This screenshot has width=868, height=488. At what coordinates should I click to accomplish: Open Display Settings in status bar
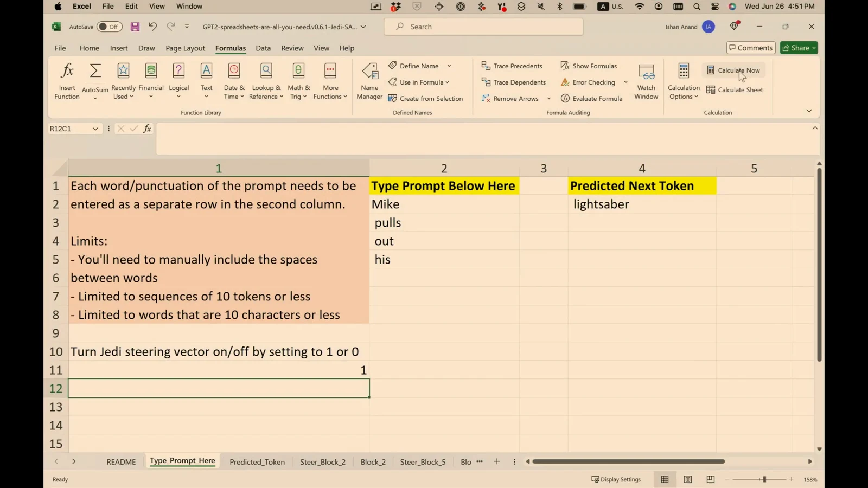coord(616,479)
